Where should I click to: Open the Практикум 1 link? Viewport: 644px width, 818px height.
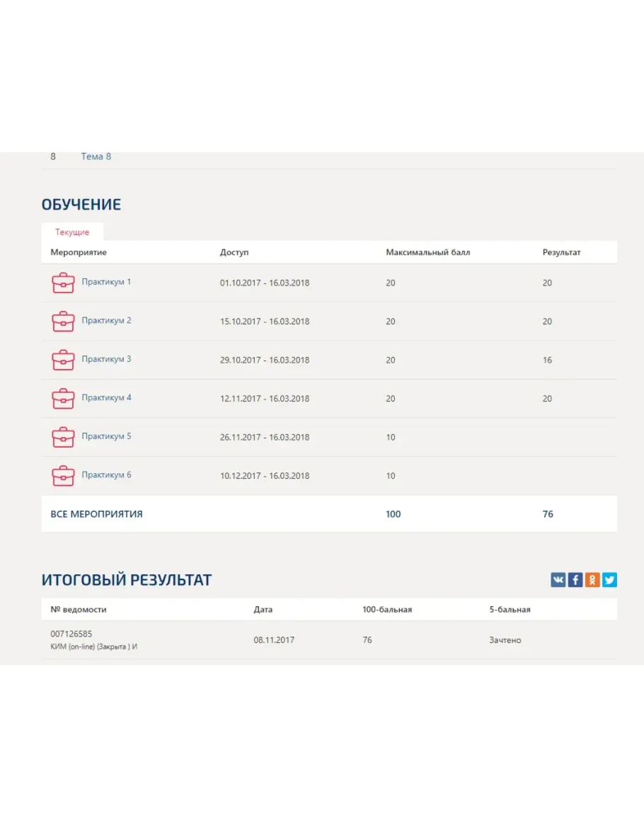pyautogui.click(x=106, y=282)
